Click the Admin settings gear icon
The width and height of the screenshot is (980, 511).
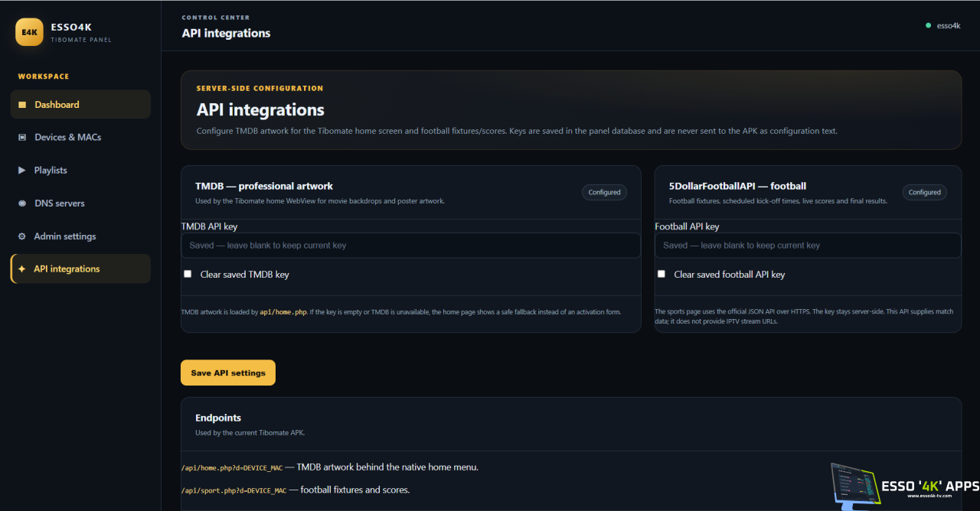(x=21, y=236)
